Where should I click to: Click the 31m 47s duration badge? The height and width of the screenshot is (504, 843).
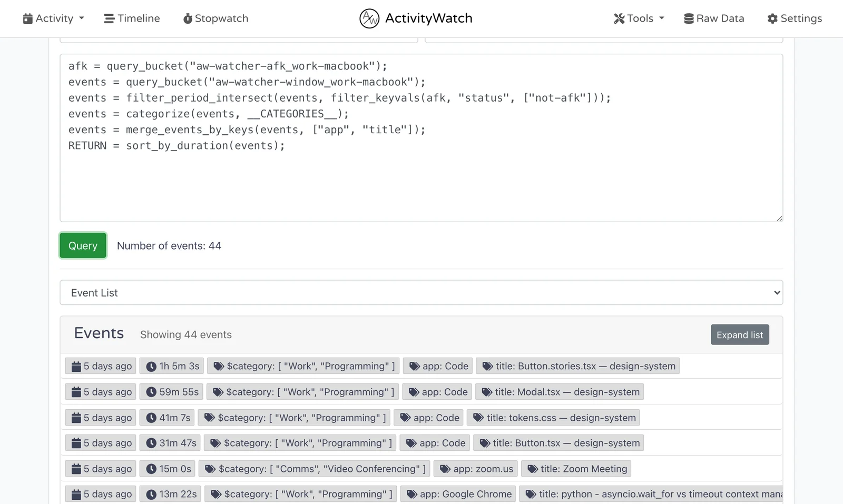point(170,443)
